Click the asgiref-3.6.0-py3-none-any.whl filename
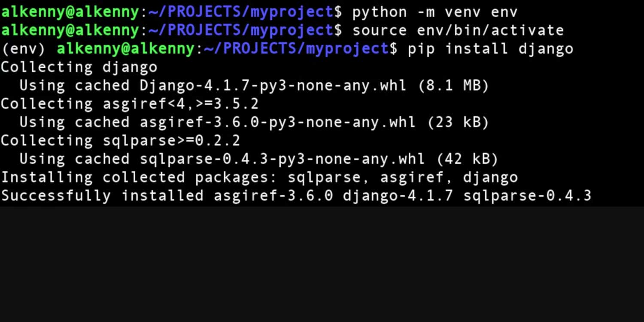 click(277, 123)
